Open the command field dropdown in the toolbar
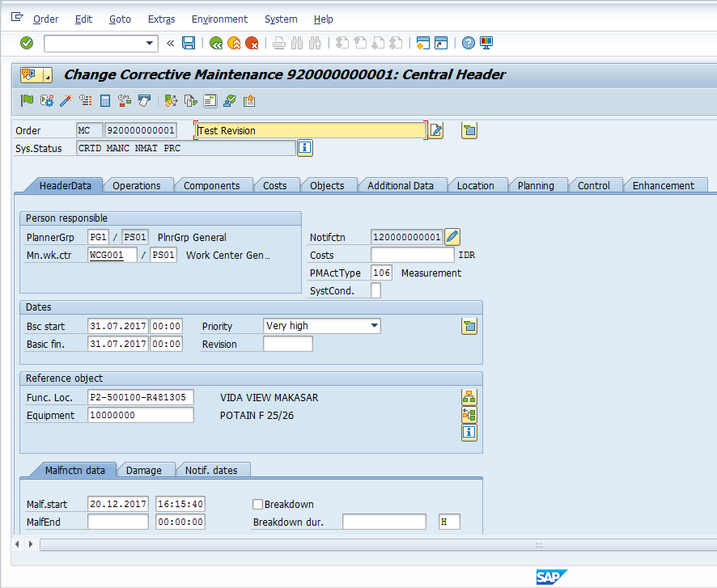 click(x=149, y=43)
